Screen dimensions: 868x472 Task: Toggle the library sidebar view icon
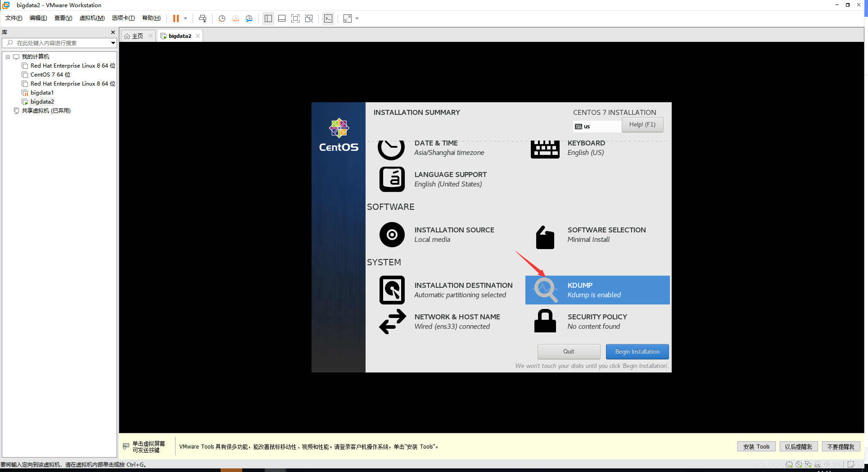(x=268, y=18)
